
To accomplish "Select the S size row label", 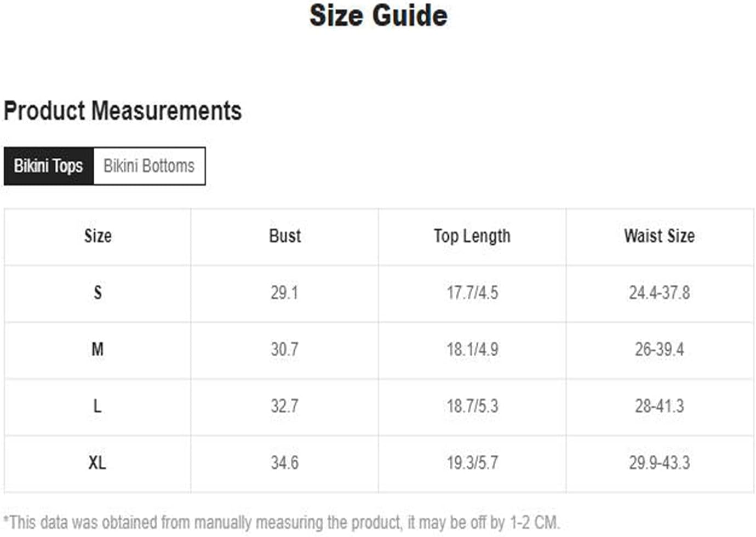I will (98, 293).
